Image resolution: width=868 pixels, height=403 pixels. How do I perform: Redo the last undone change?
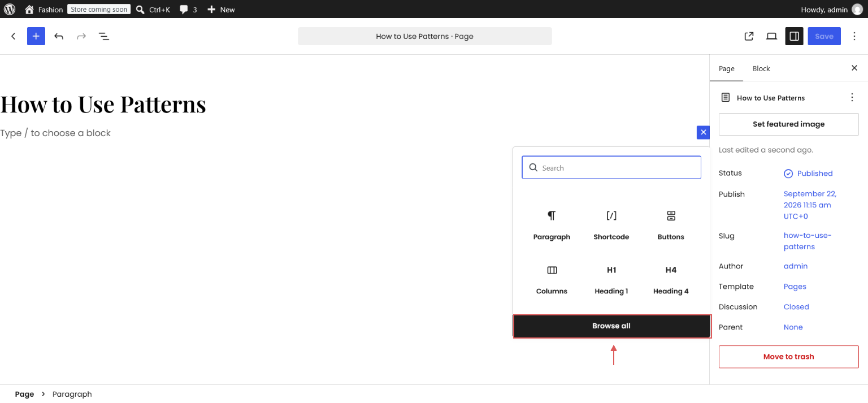coord(81,36)
